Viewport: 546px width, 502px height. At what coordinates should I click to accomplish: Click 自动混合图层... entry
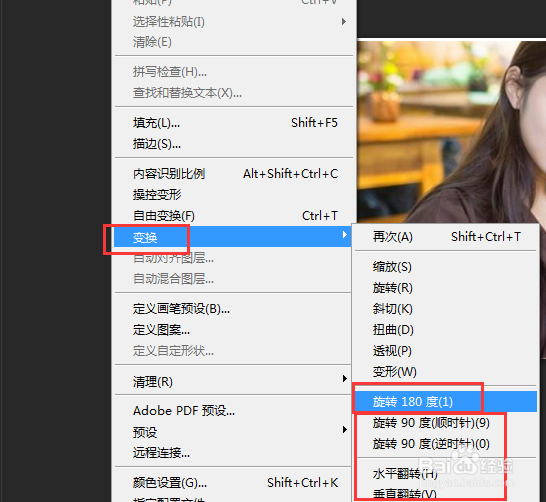tap(233, 279)
